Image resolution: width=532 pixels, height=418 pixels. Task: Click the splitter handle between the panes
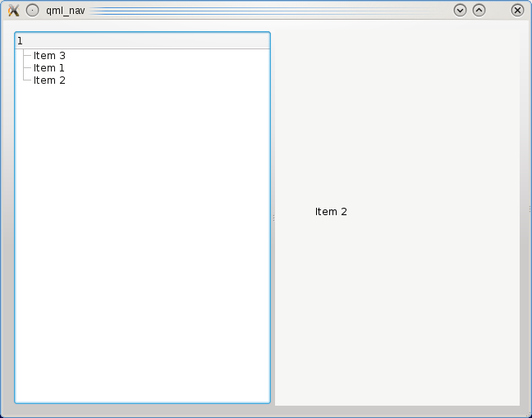pyautogui.click(x=273, y=218)
